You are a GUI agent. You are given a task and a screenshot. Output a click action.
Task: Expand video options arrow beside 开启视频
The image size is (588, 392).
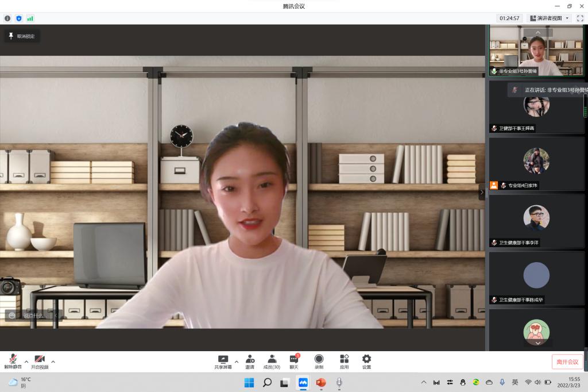click(x=53, y=362)
